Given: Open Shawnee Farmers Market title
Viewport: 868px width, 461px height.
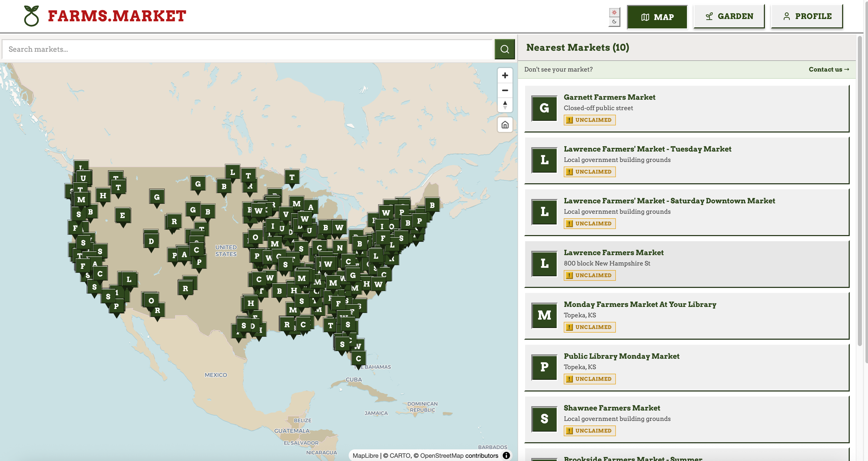Looking at the screenshot, I should click(x=612, y=408).
